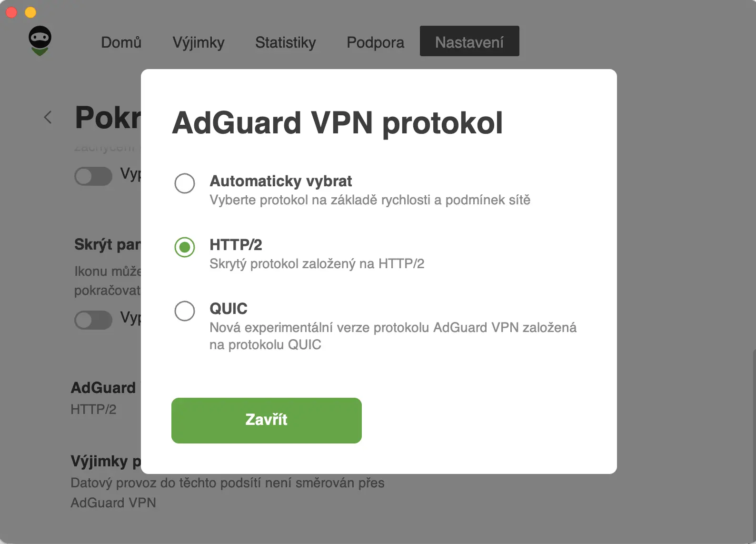Select the Nastavení tab
756x544 pixels.
pyautogui.click(x=469, y=42)
